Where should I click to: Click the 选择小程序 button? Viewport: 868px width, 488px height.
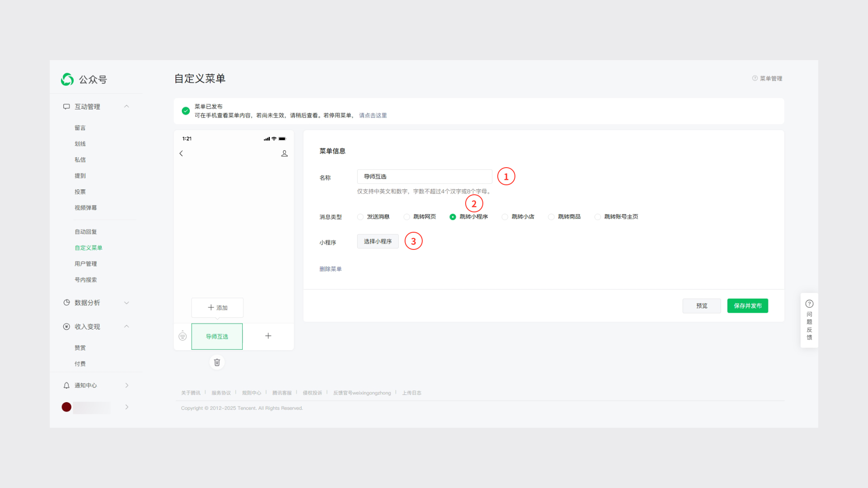pyautogui.click(x=377, y=241)
